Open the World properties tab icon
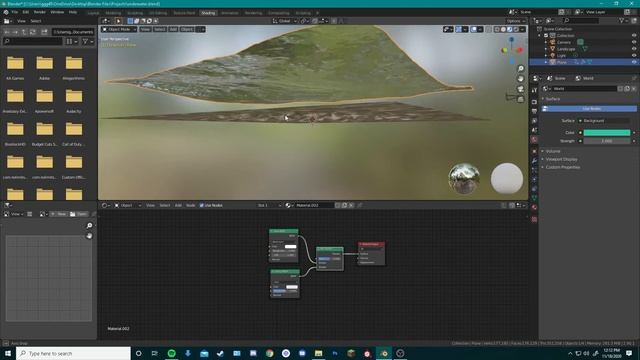The width and height of the screenshot is (640, 360). [x=534, y=140]
